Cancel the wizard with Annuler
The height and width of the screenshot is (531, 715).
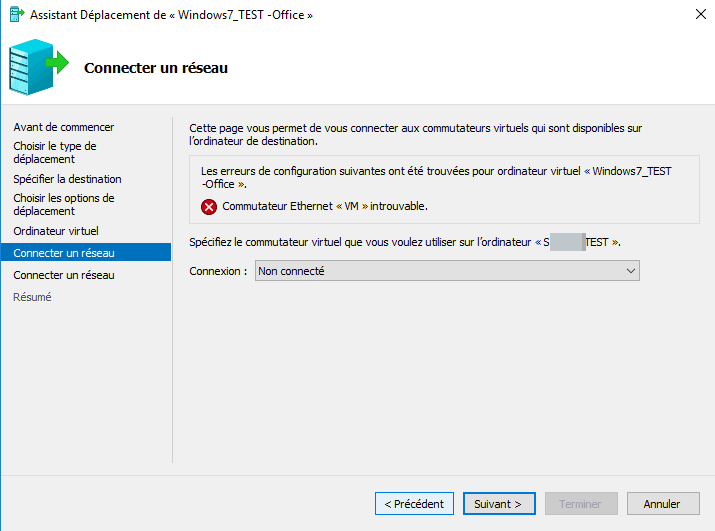(x=663, y=504)
